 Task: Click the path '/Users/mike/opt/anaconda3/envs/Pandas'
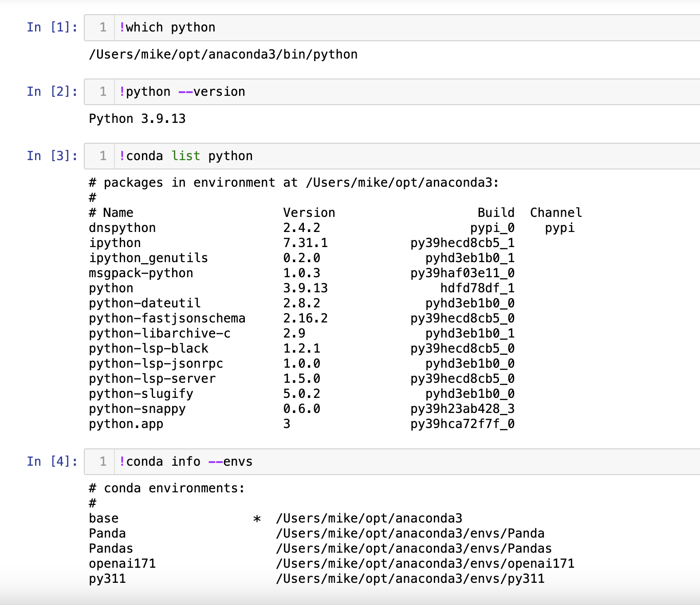(x=414, y=549)
